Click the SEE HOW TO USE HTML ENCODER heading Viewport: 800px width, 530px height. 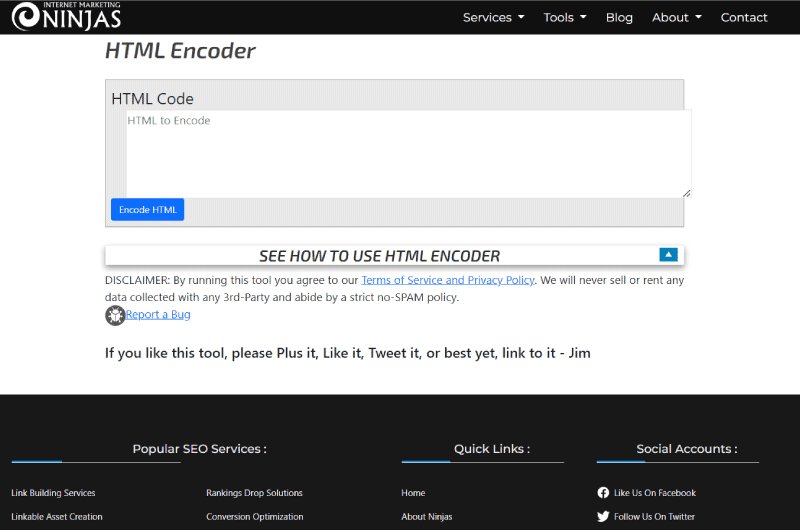(379, 256)
